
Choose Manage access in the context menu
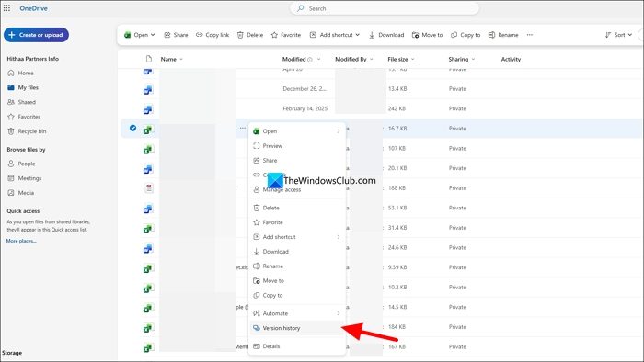[x=297, y=189]
